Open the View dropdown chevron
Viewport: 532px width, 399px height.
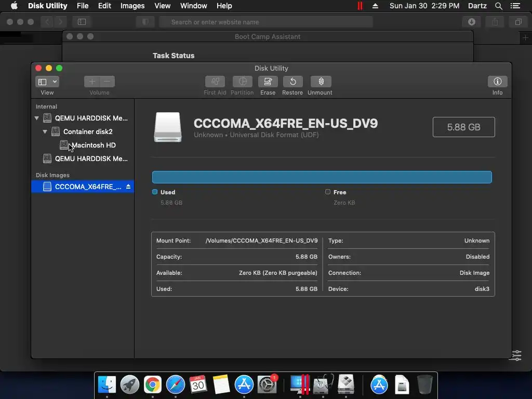55,82
